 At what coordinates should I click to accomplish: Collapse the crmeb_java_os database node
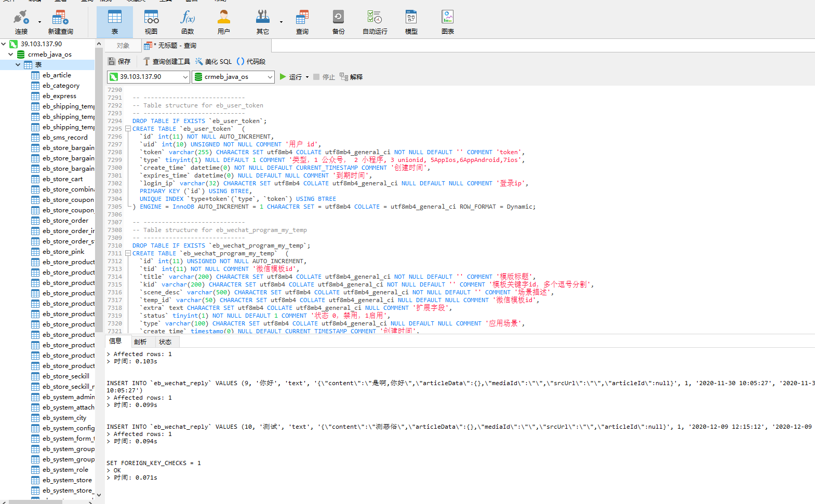[10, 55]
